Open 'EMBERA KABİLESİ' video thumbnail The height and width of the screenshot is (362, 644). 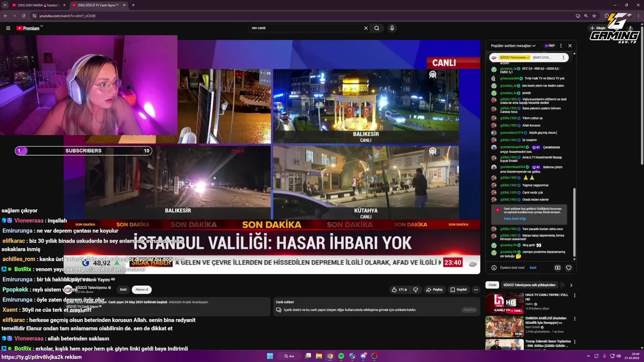tap(505, 326)
